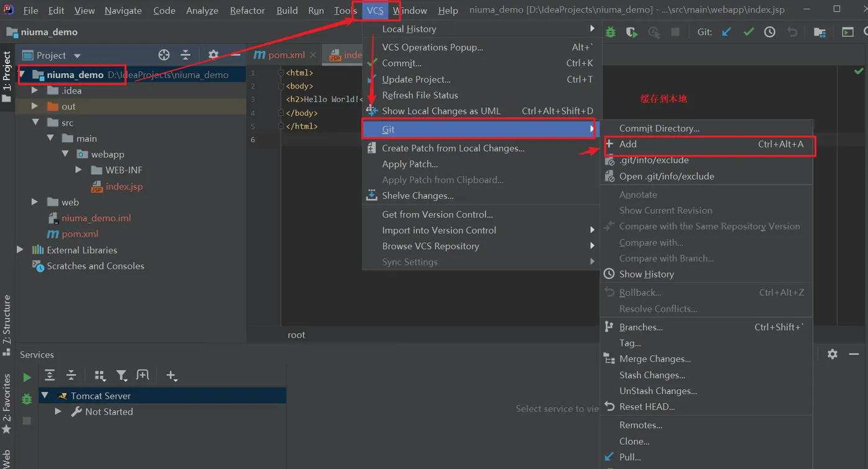Collapse all in Project panel header
The image size is (868, 469).
pos(185,55)
